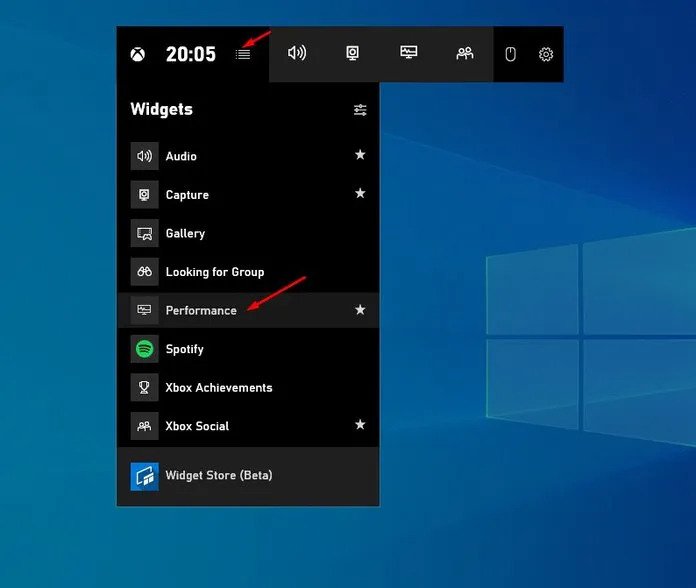Toggle the Capture favorite star
Viewport: 696px width, 588px height.
point(360,193)
